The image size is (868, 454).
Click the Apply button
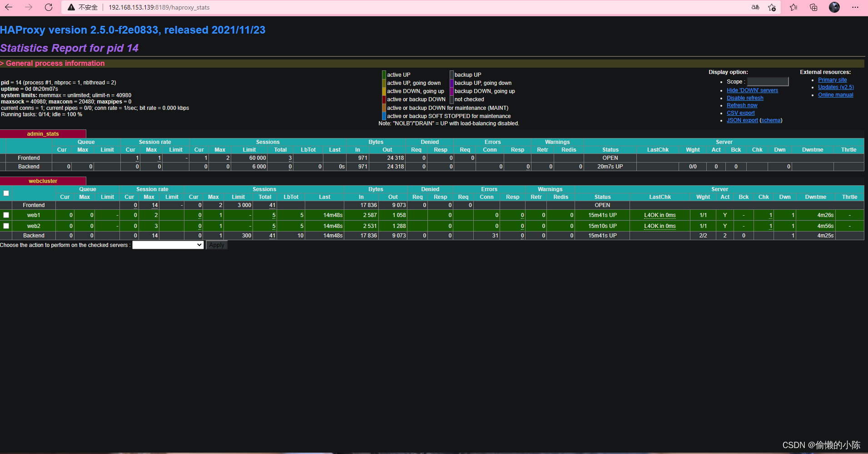tap(217, 245)
